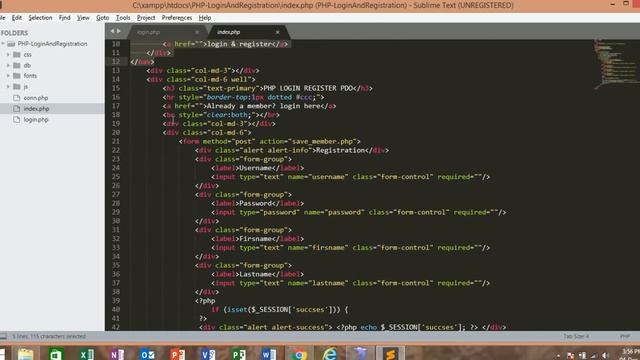Open the Selection menu
The height and width of the screenshot is (360, 640).
click(x=40, y=18)
